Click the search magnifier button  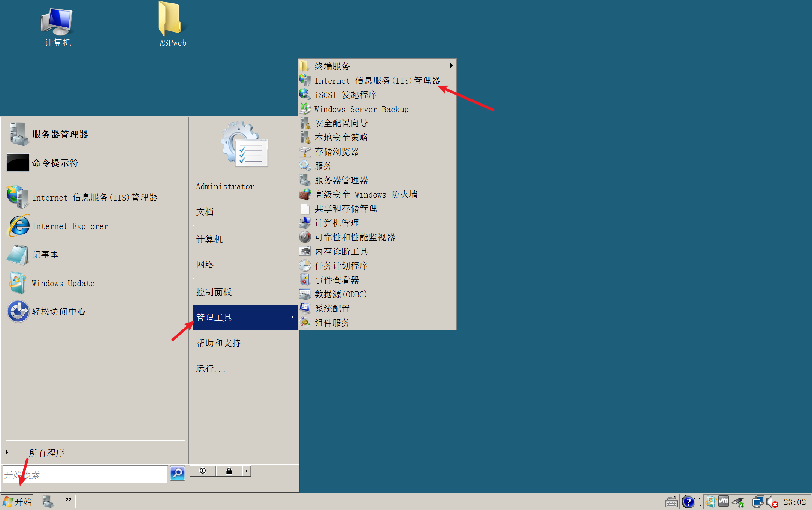178,473
